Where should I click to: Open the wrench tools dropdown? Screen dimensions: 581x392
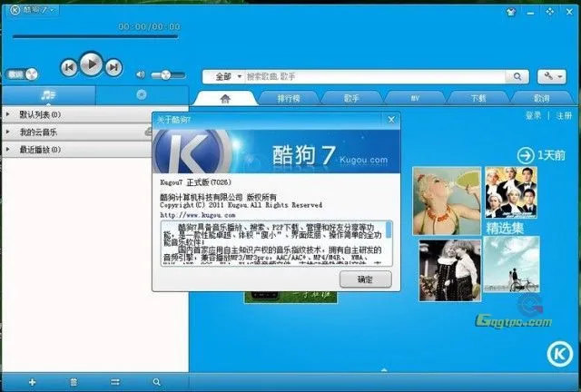552,77
